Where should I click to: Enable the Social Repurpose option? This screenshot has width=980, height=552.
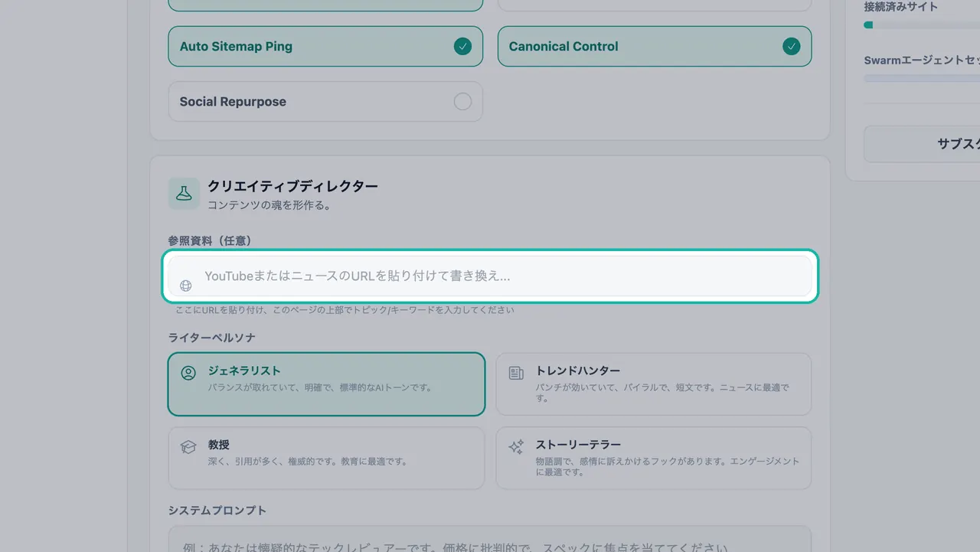coord(325,101)
